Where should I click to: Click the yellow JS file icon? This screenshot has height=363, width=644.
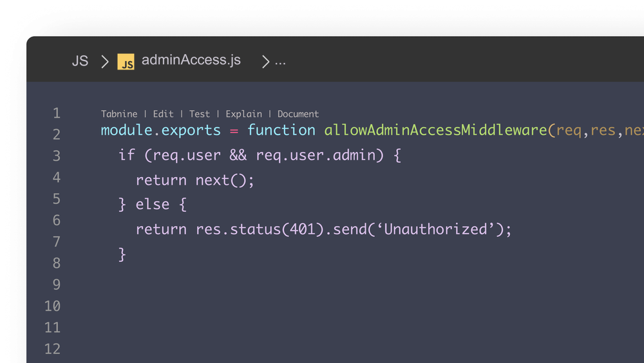(126, 62)
